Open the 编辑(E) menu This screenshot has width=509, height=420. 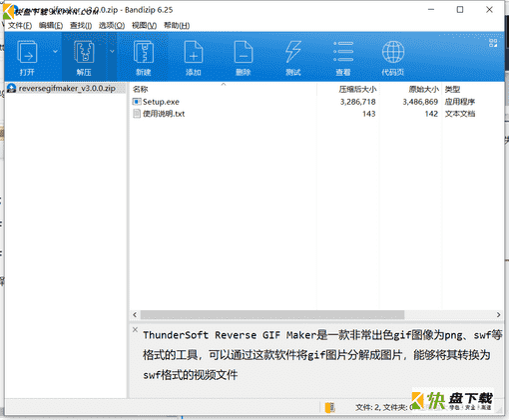tap(51, 26)
